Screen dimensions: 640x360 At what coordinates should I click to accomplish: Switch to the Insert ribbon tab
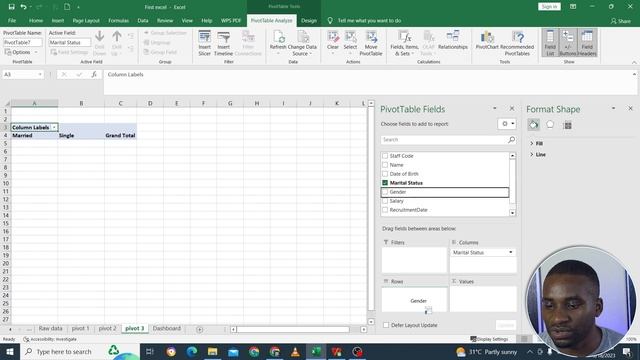[x=58, y=20]
